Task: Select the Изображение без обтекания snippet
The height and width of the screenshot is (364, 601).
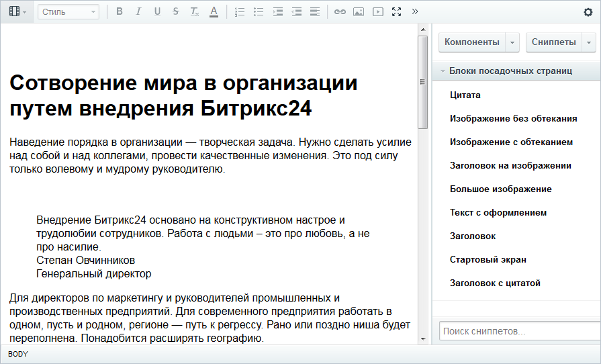Action: (513, 118)
